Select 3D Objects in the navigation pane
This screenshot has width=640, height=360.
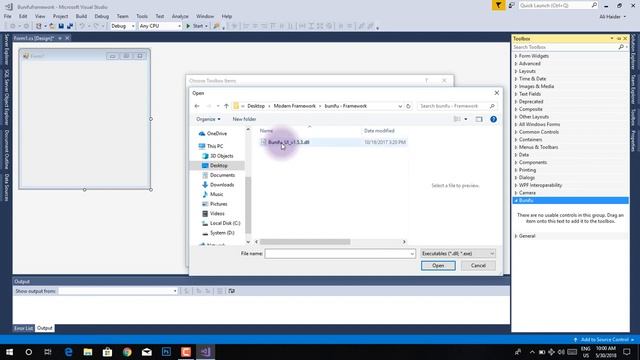(x=222, y=156)
